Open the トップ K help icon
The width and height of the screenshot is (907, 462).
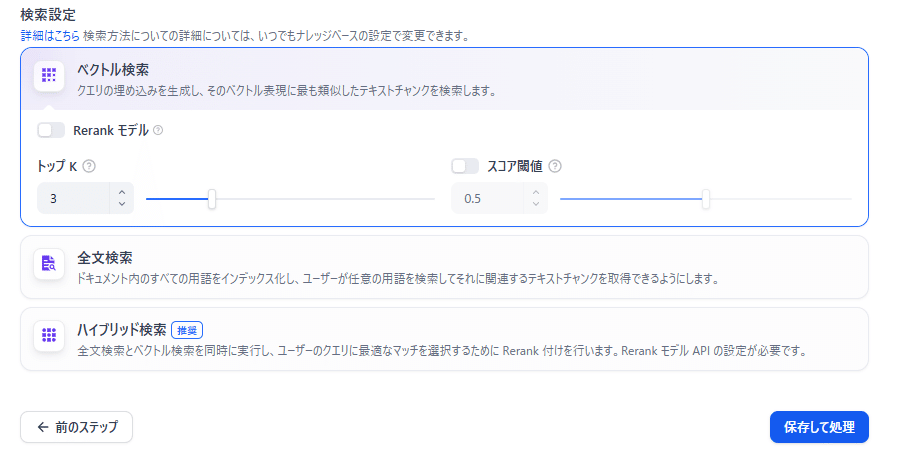[x=89, y=167]
